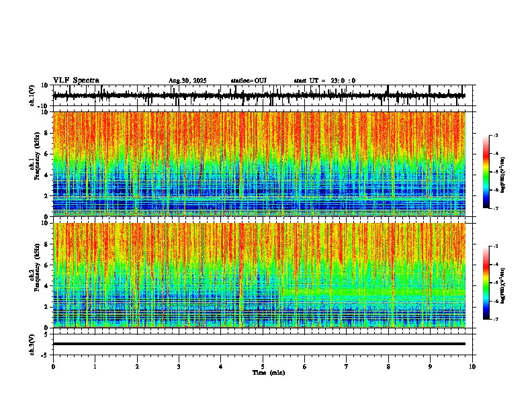The image size is (532, 411).
Task: Click time axis tick label "9"
Action: [430, 367]
